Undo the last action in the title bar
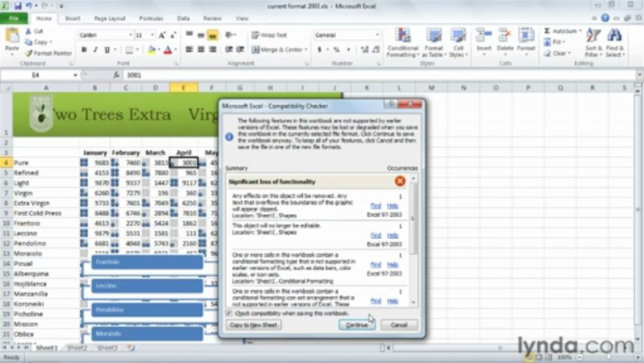644x363 pixels. tap(29, 6)
